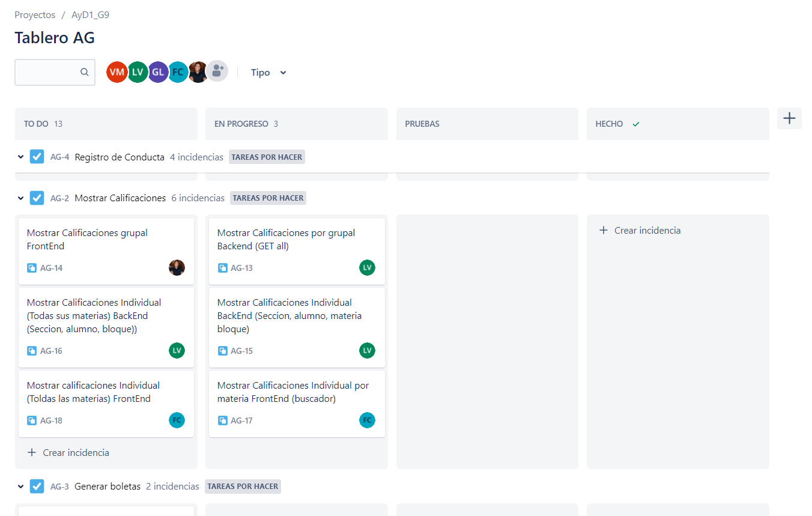Screen dimensions: 812x516
Task: Click TAREAS POR HACER badge on AG-2
Action: click(x=268, y=198)
